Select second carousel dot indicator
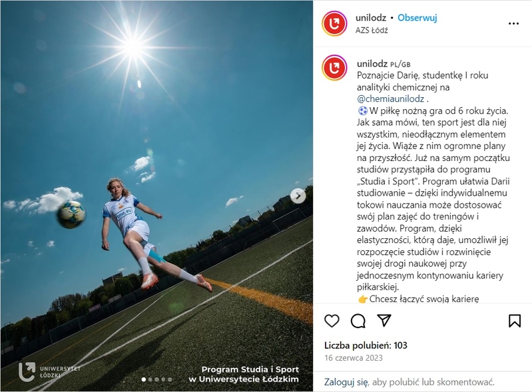Screen dimensions: 532x392 150,379
